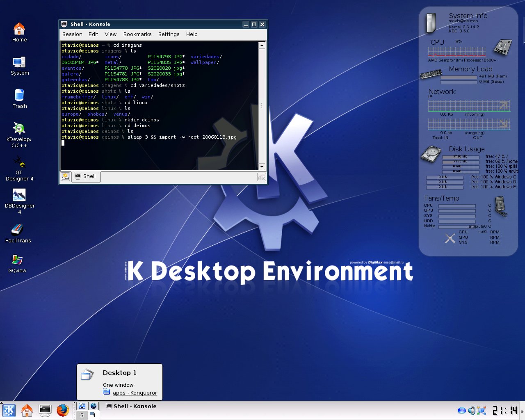
Task: Click the home folder icon in the panel
Action: (x=27, y=410)
